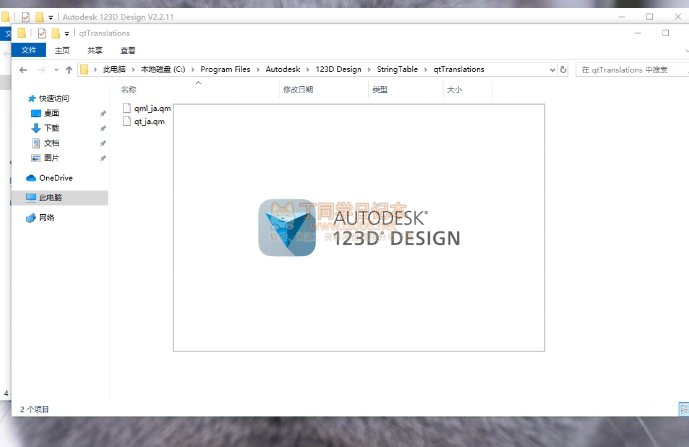Expand chevron between Autodesk and 123D Design
This screenshot has height=447, width=689.
308,70
